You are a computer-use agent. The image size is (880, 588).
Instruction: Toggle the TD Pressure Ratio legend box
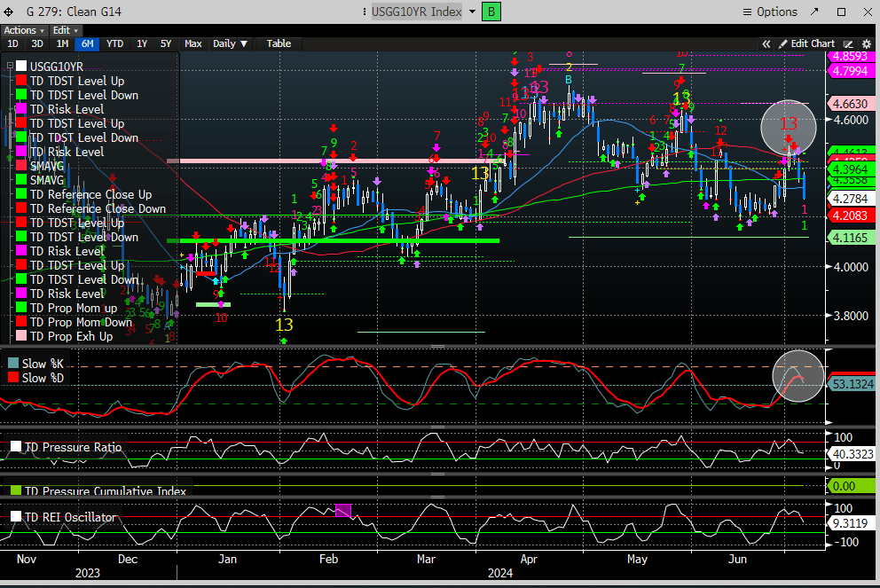point(15,447)
